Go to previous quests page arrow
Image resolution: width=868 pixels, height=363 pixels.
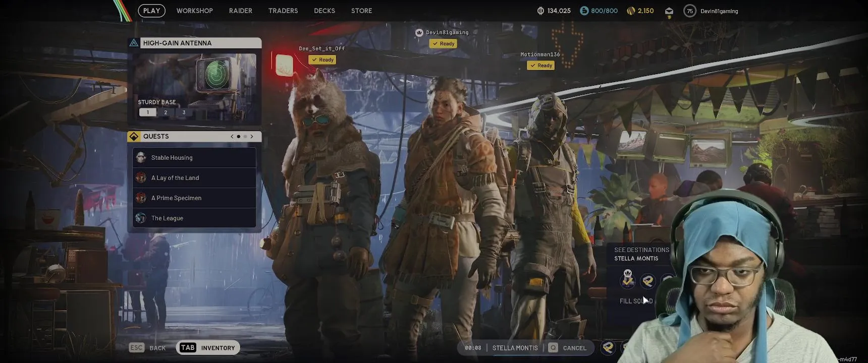tap(232, 137)
